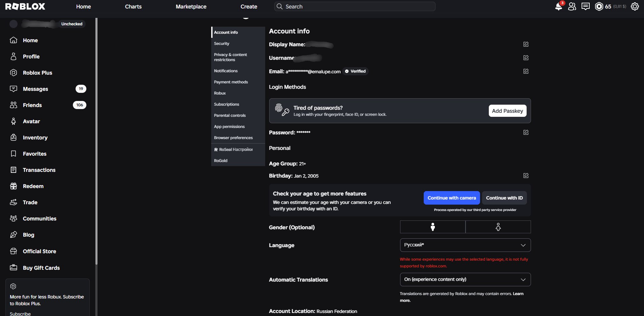
Task: Open RoSeal Настройки settings tab
Action: coord(238,150)
